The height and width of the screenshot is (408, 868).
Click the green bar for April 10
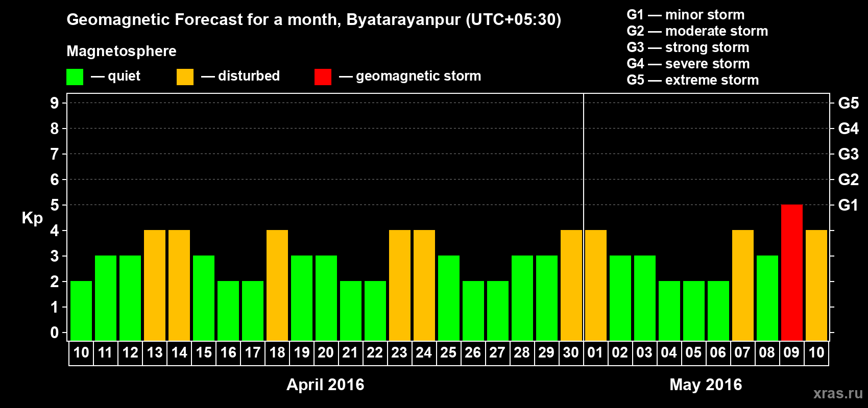pos(81,311)
